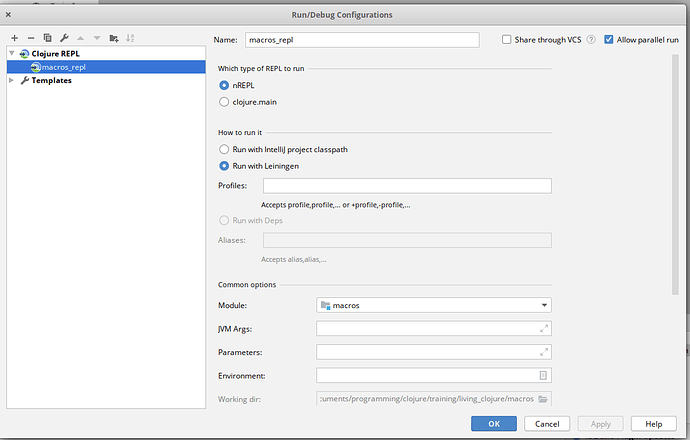Screen dimensions: 690x440
Task: Choose Run with IntelliJ project classpath
Action: (x=224, y=150)
